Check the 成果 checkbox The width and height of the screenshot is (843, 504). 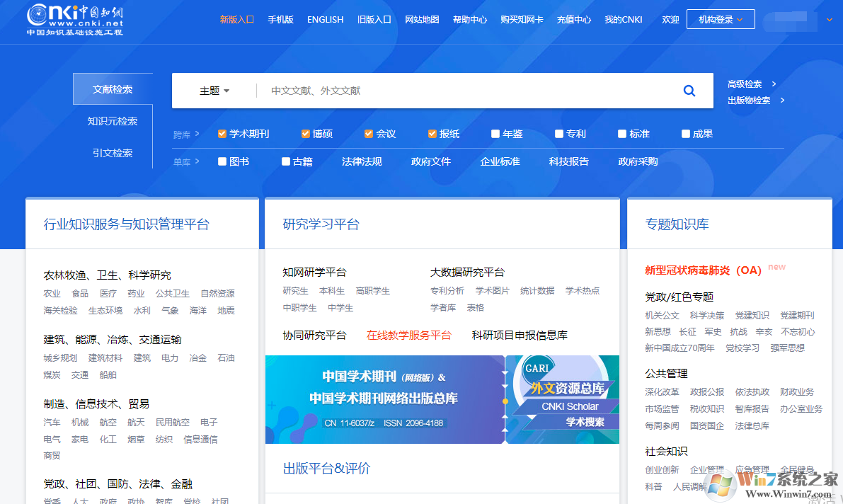pyautogui.click(x=685, y=134)
